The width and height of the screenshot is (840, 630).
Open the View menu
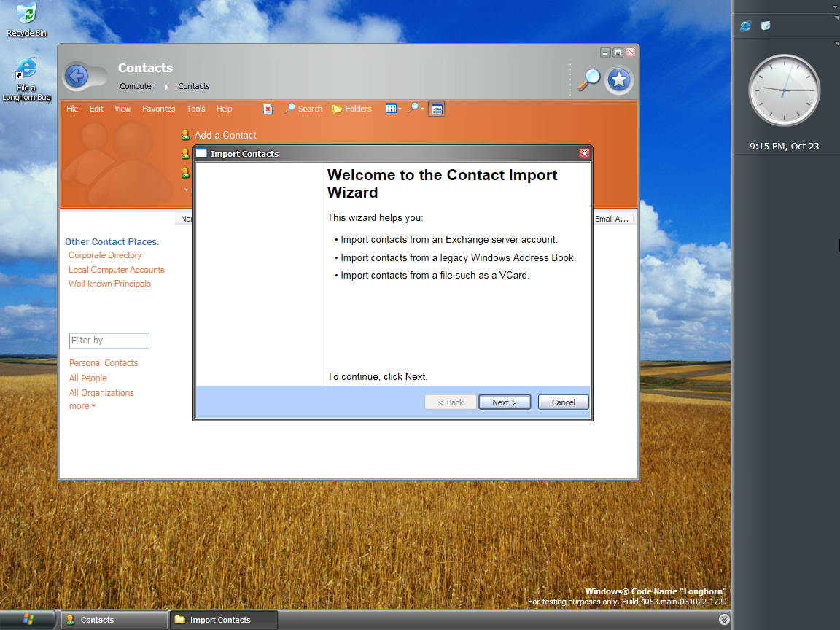pos(122,109)
